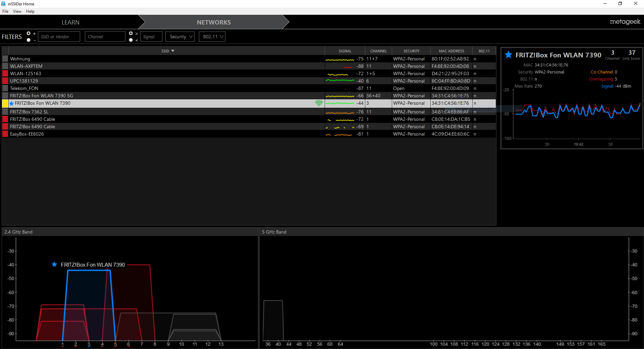Image resolution: width=644 pixels, height=349 pixels.
Task: Select the less-than radio button for Signal filter
Action: 131,40
